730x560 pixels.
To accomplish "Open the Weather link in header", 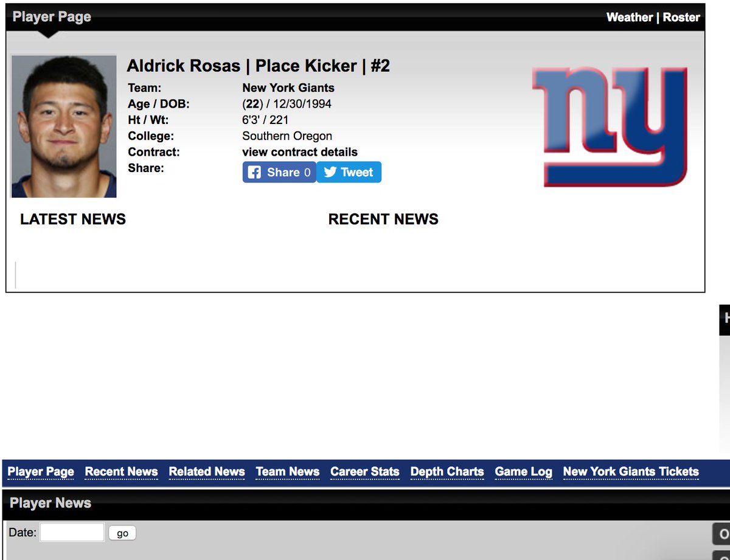I will pos(630,17).
